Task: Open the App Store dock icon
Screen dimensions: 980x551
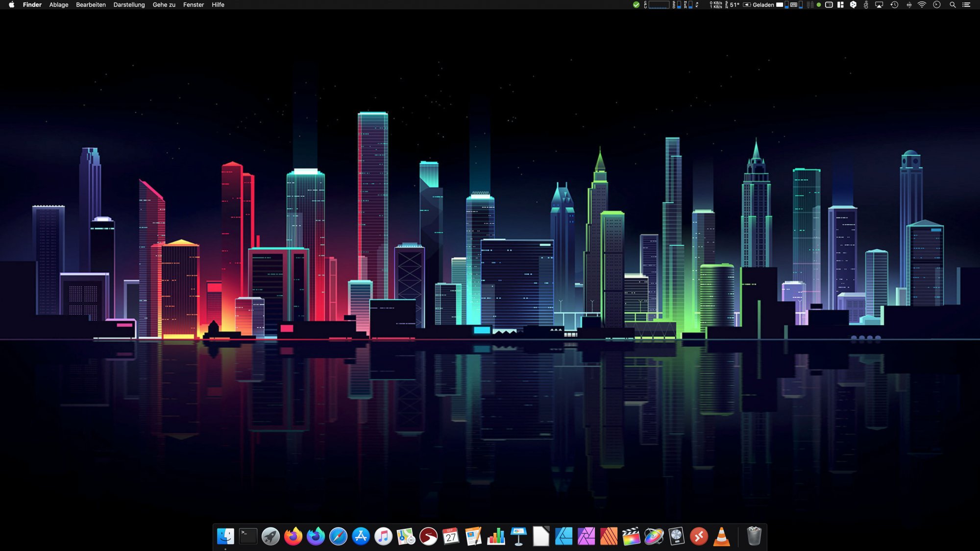Action: click(x=361, y=536)
